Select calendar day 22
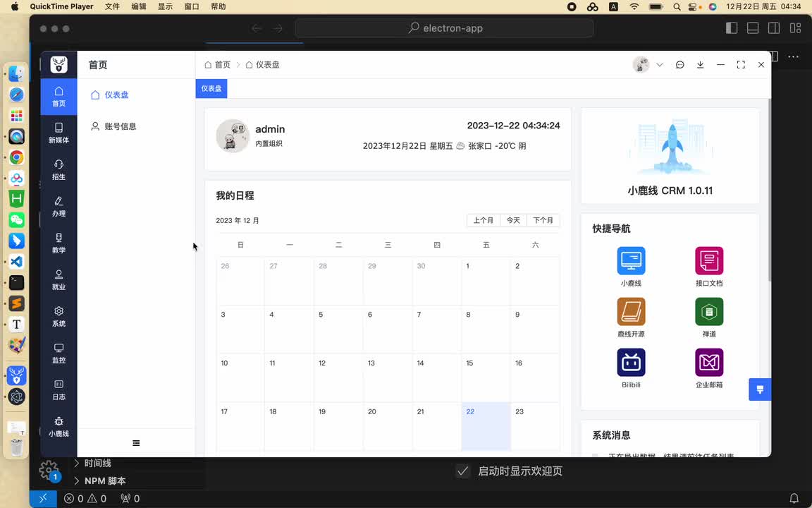This screenshot has width=812, height=508. click(x=486, y=426)
